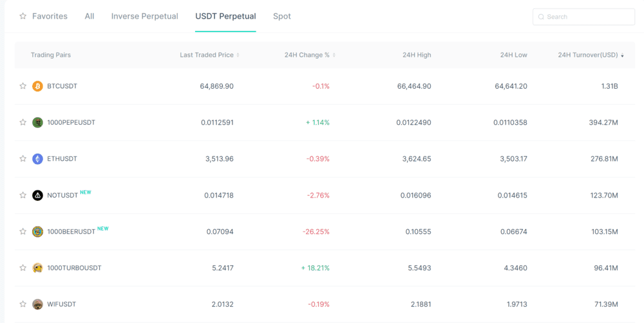Click the 103.15M turnover value

coord(604,232)
